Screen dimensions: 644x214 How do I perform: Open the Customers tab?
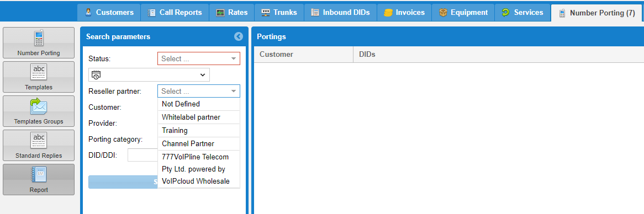pyautogui.click(x=109, y=12)
